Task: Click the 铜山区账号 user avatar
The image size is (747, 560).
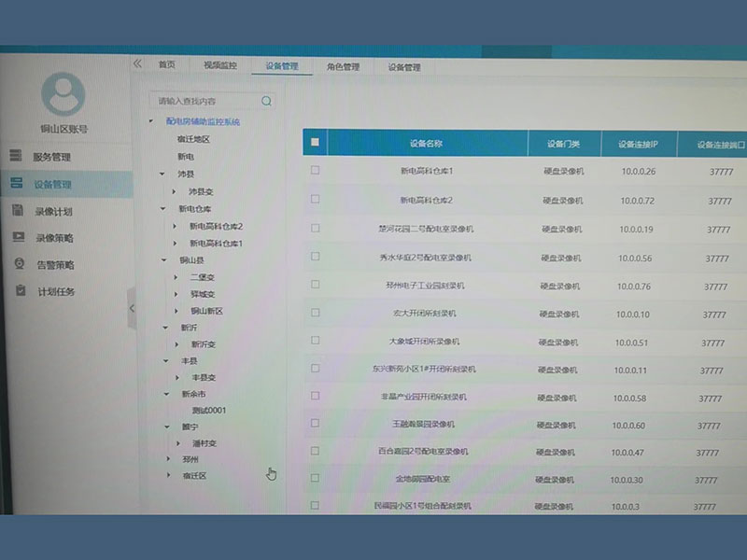Action: tap(63, 94)
